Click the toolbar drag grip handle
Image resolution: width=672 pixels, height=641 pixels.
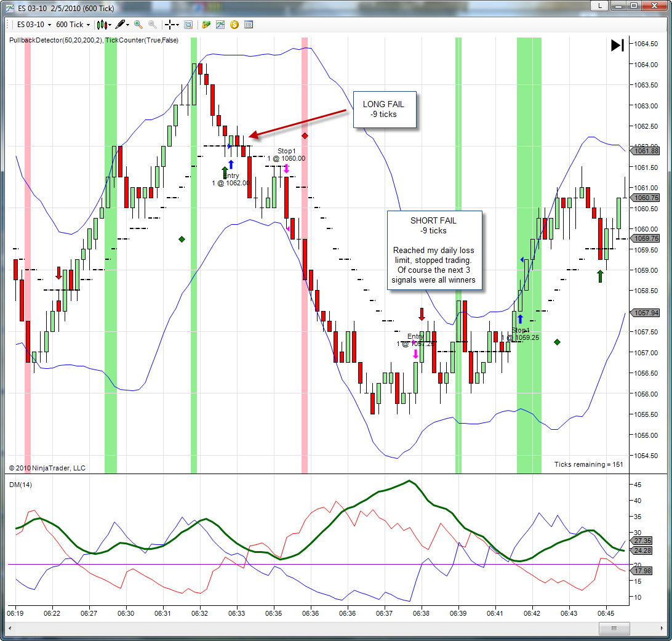click(x=8, y=25)
